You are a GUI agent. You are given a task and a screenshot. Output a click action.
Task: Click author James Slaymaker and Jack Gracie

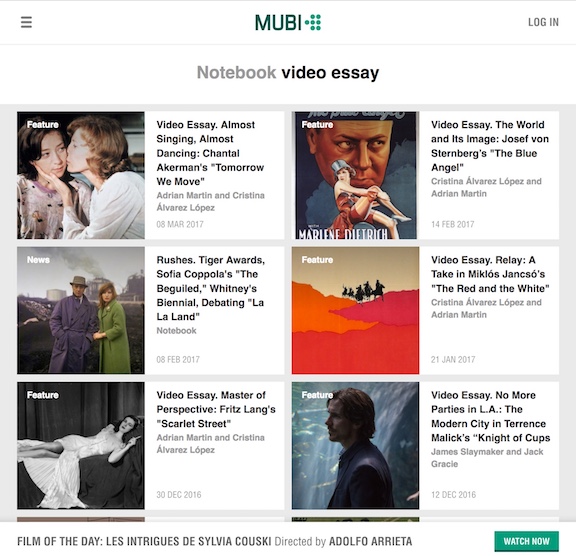[487, 458]
